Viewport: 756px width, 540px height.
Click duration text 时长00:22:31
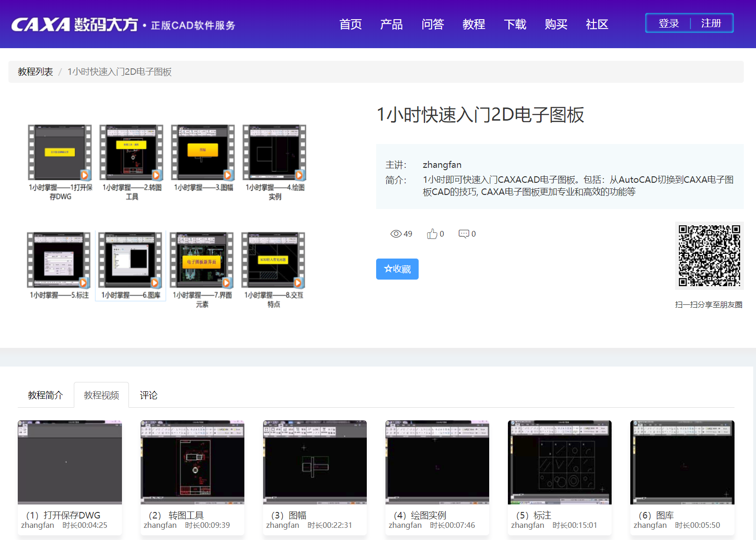click(330, 526)
